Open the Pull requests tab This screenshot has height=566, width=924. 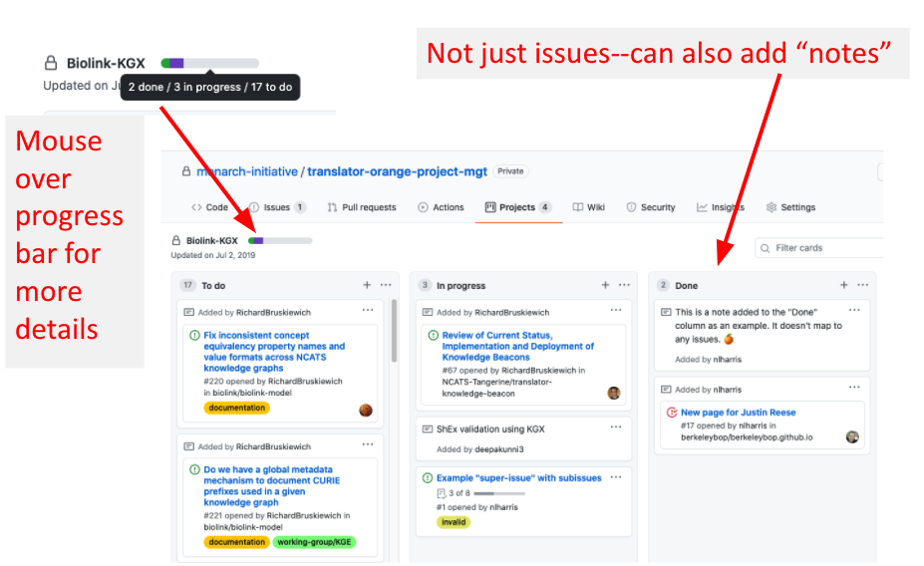[362, 207]
